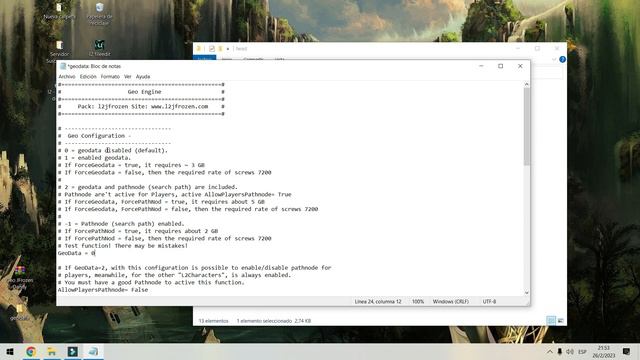Click the '# Test function! There may be mistakes!' line

pos(123,246)
